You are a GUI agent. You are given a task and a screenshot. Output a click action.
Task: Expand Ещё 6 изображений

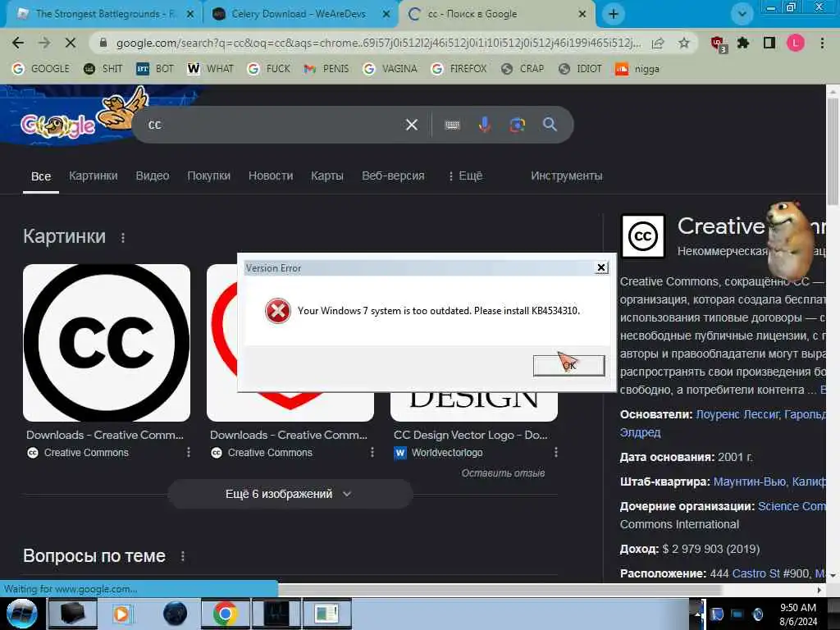[x=290, y=494]
